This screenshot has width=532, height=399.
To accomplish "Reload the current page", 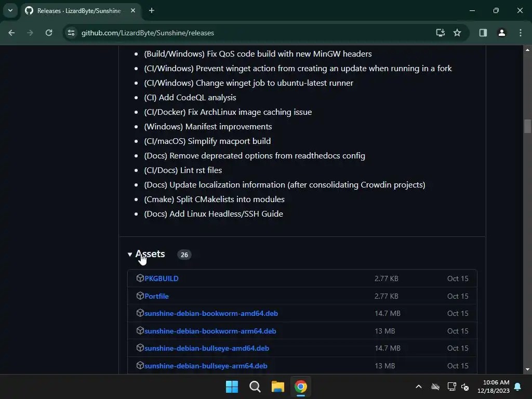I will pyautogui.click(x=49, y=33).
